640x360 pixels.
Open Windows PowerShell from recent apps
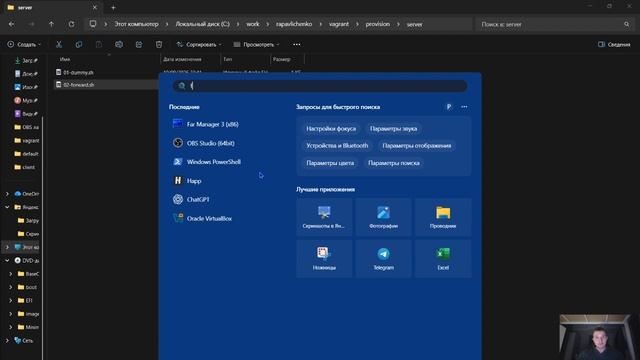[x=207, y=162]
